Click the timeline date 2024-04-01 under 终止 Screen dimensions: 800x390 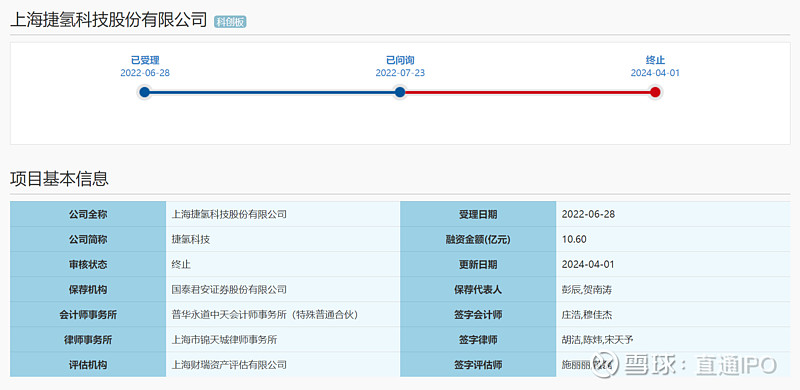pyautogui.click(x=655, y=73)
